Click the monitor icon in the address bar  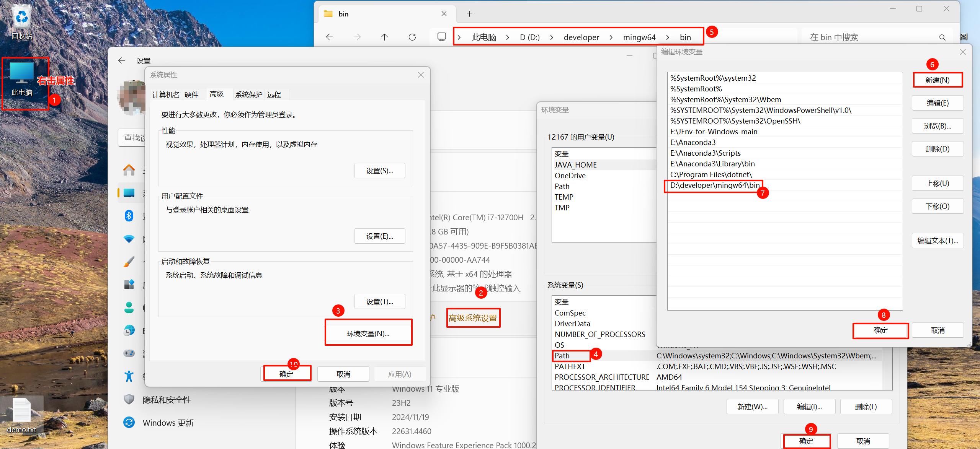[x=442, y=37]
